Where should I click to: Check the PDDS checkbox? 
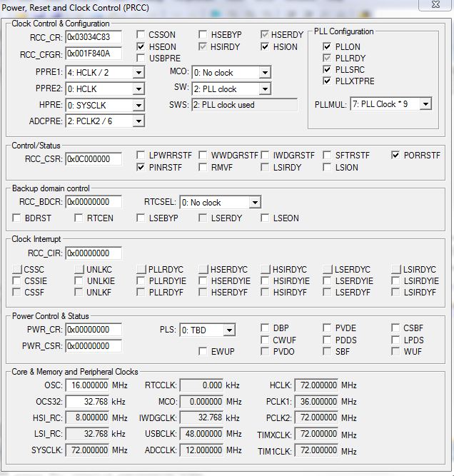click(327, 340)
